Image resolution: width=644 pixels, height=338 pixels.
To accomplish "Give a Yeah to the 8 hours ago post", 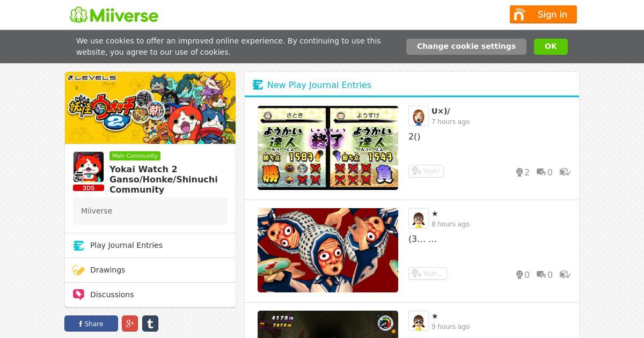I will [428, 274].
